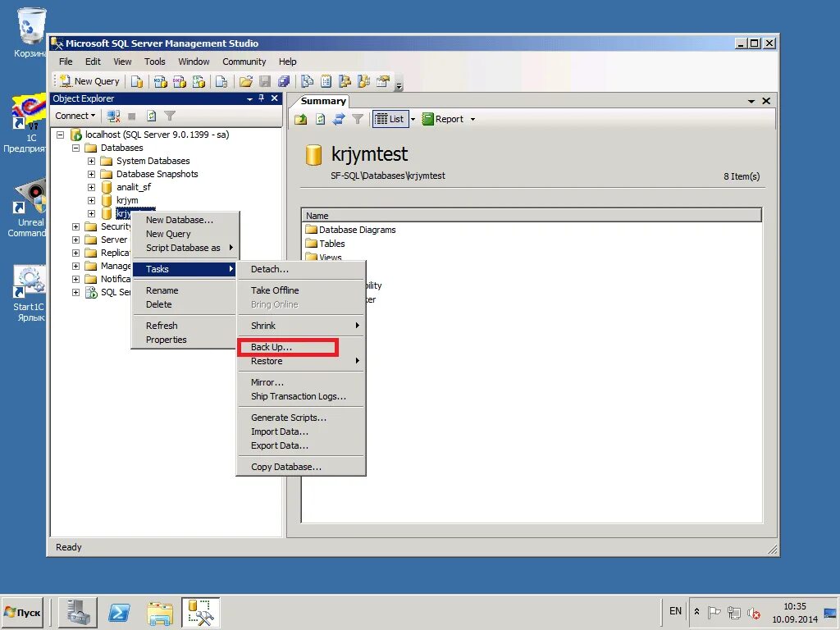Screen dimensions: 840x630
Task: Open PowerShell from taskbar
Action: pyautogui.click(x=119, y=612)
